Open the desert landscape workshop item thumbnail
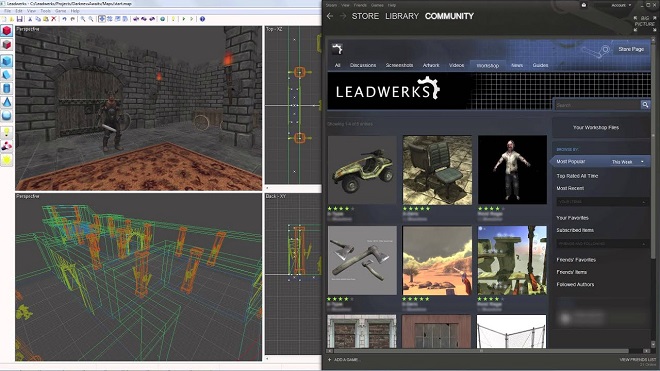Image resolution: width=660 pixels, height=371 pixels. point(437,260)
